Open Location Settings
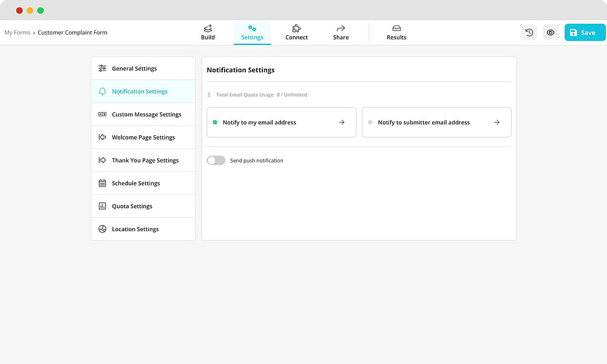 pyautogui.click(x=143, y=229)
